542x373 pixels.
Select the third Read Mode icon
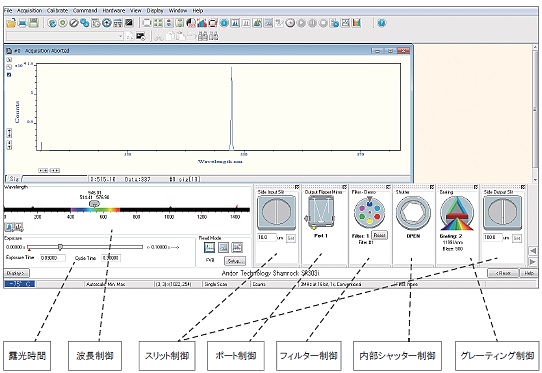pos(237,248)
